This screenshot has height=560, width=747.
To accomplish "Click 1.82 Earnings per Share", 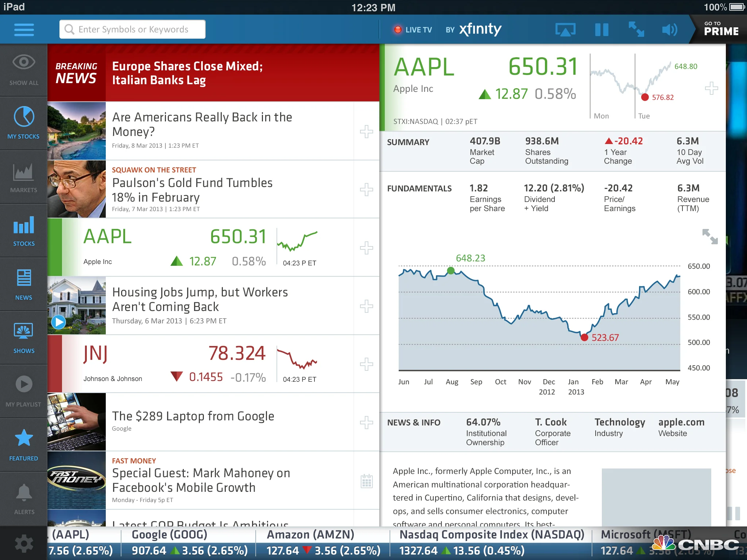I will click(x=487, y=198).
